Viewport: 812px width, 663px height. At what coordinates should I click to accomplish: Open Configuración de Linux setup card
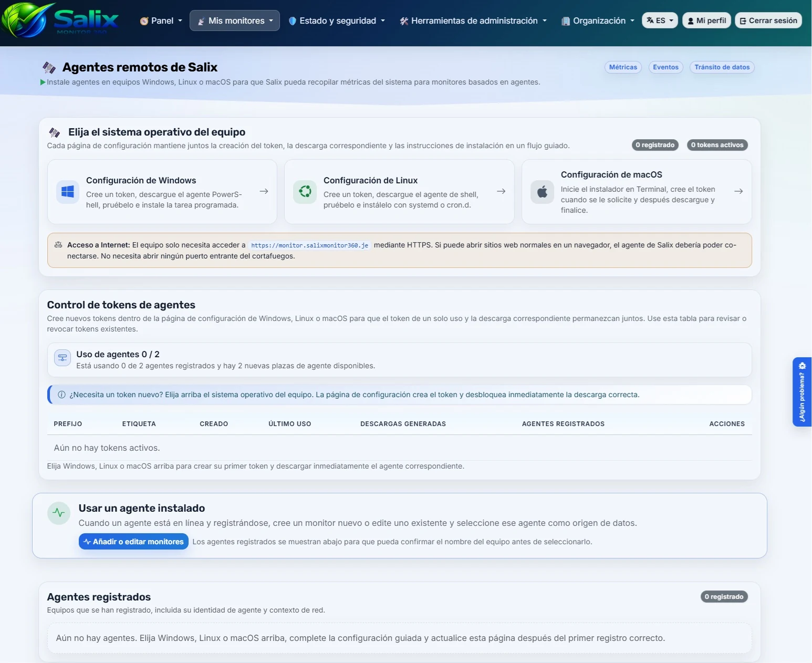tap(399, 192)
